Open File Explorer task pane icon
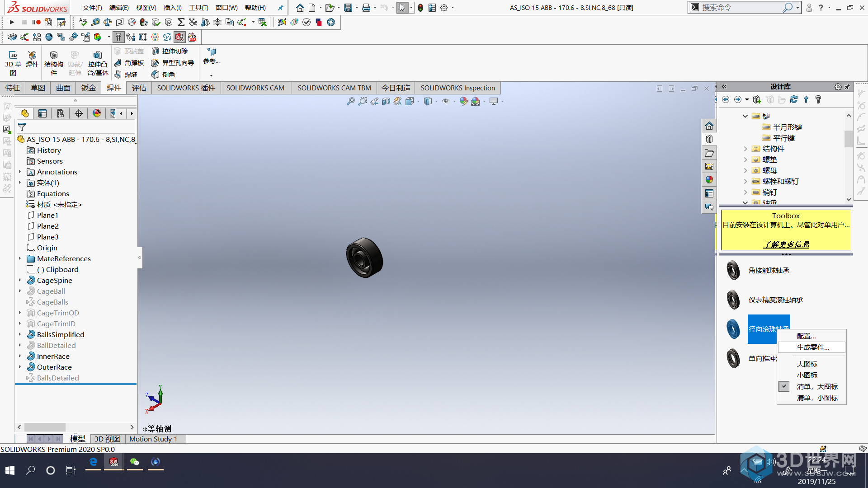Viewport: 868px width, 488px height. [x=709, y=153]
